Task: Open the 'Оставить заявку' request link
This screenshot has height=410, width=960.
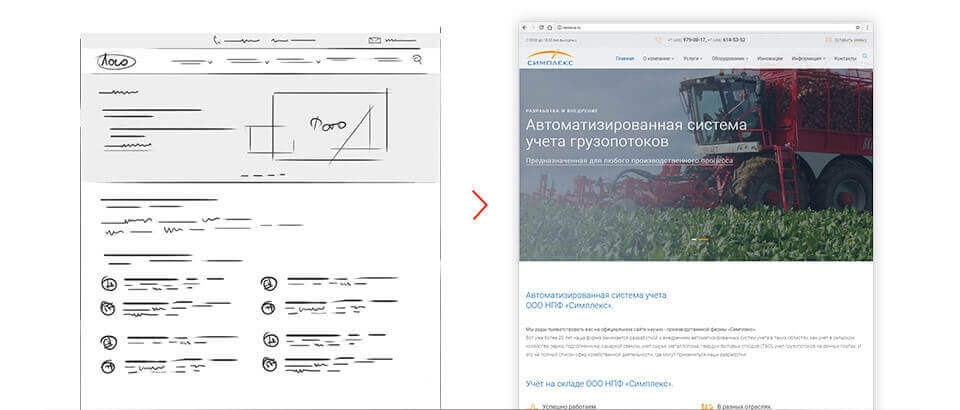Action: pyautogui.click(x=852, y=40)
